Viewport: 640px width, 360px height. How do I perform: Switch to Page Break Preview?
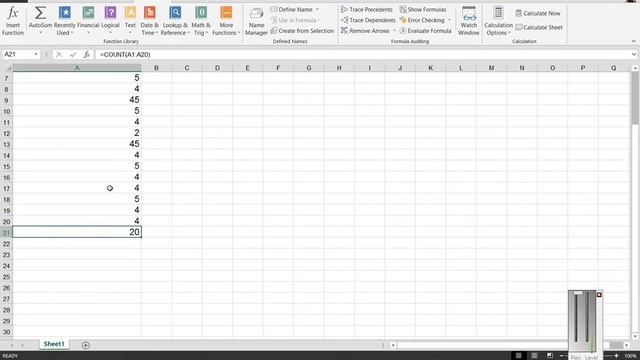point(550,356)
